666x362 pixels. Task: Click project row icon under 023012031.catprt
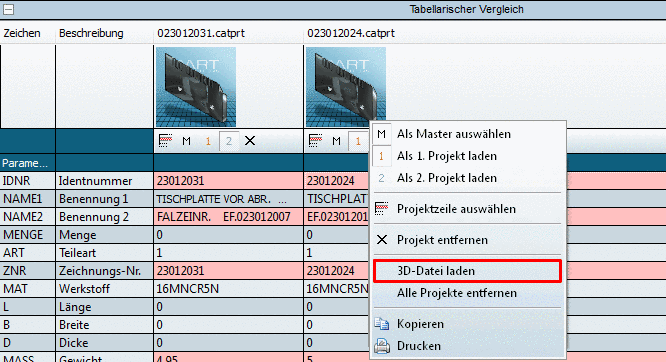(165, 141)
